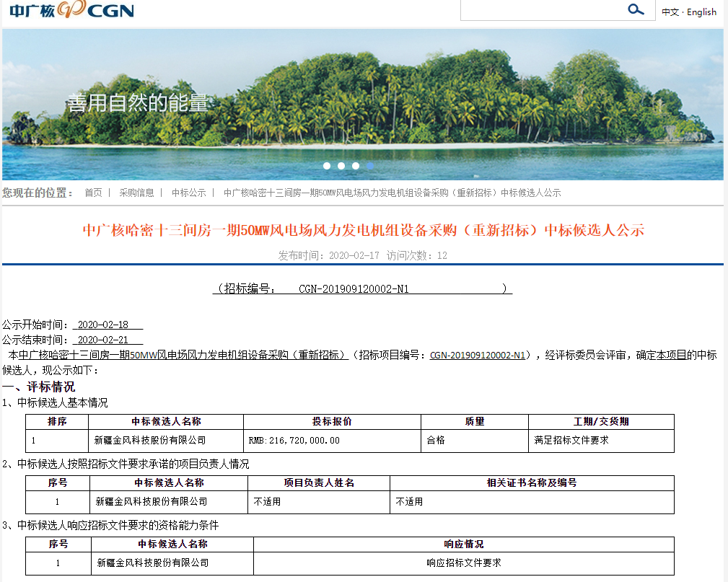Click breadcrumb's 中标候选人公示 page title link
The width and height of the screenshot is (728, 582).
tap(392, 193)
